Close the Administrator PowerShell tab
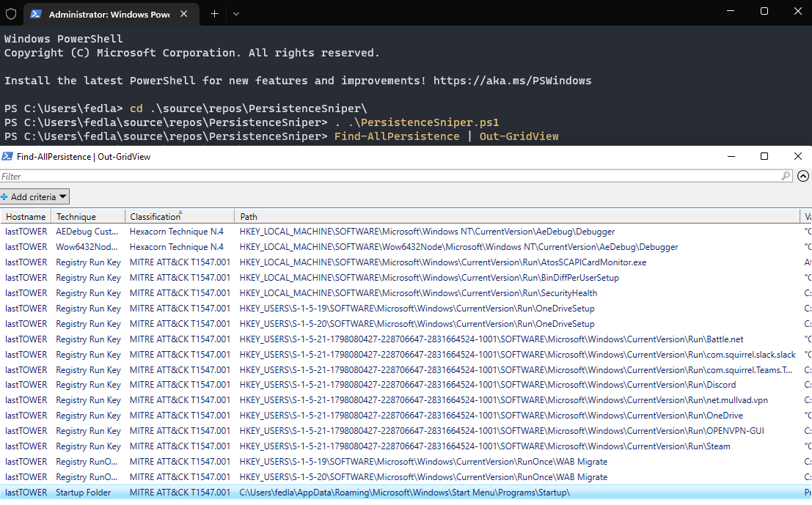The height and width of the screenshot is (505, 812). [x=184, y=14]
